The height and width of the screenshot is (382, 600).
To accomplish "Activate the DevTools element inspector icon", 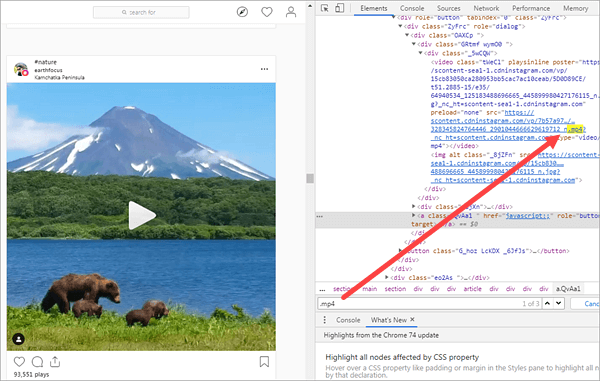I will coord(324,8).
